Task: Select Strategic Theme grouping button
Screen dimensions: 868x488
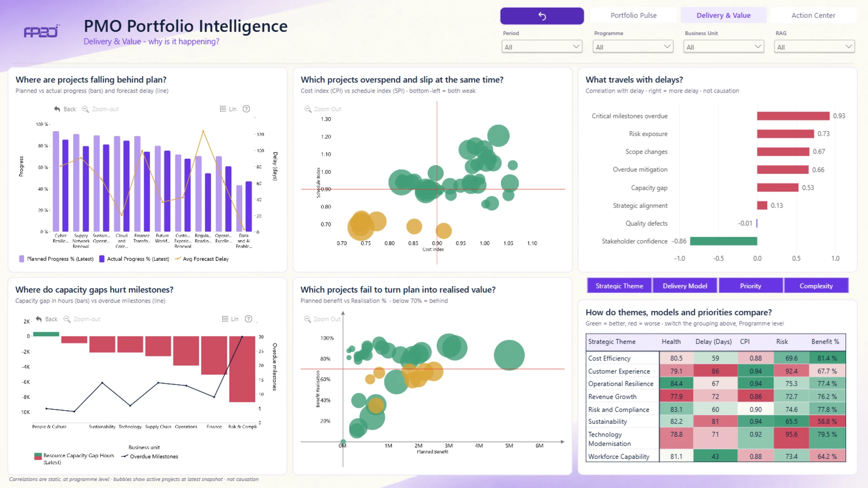Action: (x=619, y=286)
